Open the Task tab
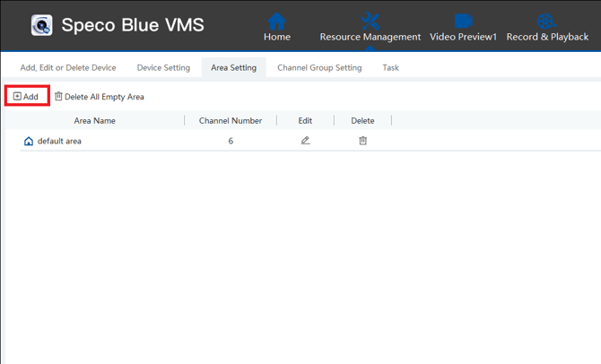The width and height of the screenshot is (601, 364). point(390,68)
